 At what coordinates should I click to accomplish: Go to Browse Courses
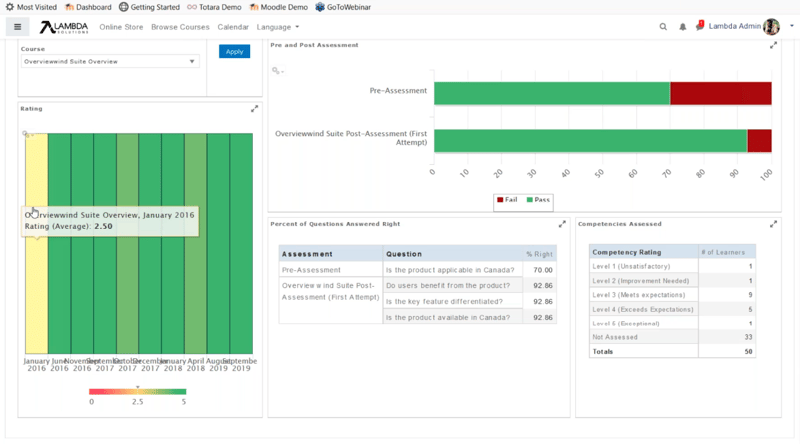180,27
